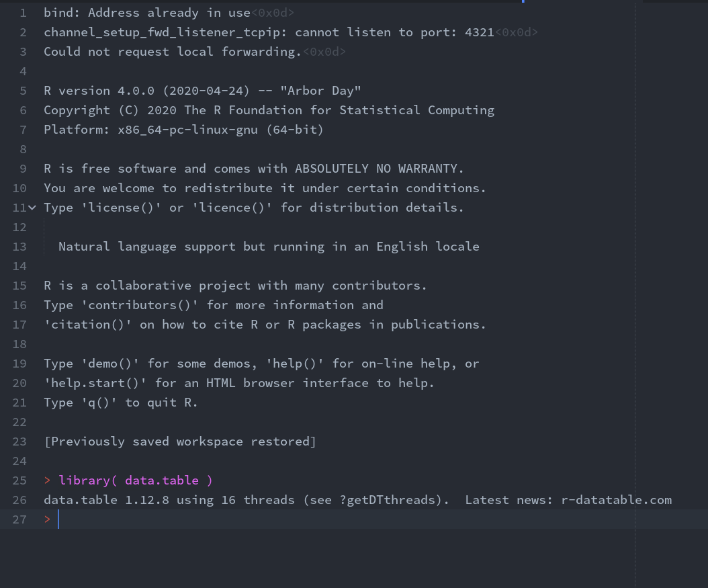Click line number 25 in gutter
The image size is (708, 588).
point(19,480)
